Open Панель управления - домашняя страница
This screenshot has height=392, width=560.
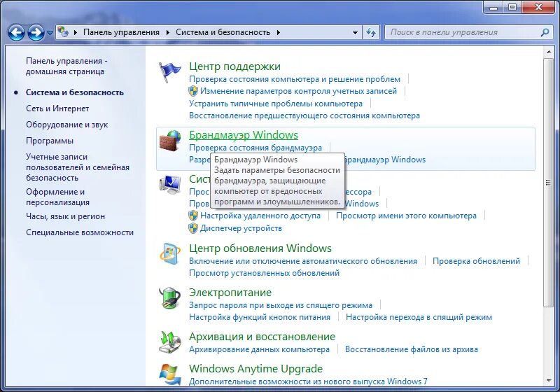coord(66,66)
